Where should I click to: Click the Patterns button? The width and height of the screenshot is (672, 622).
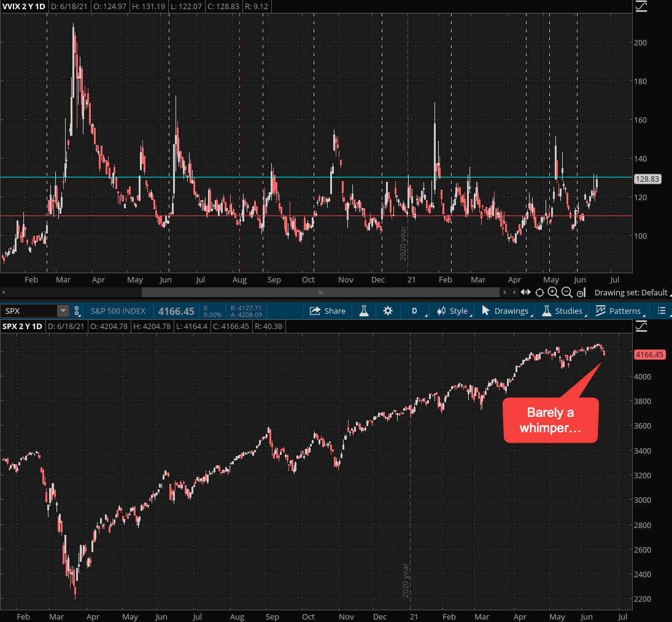pos(618,311)
